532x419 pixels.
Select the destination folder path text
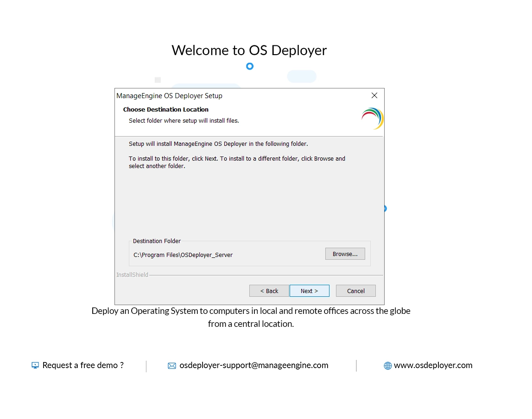point(183,255)
